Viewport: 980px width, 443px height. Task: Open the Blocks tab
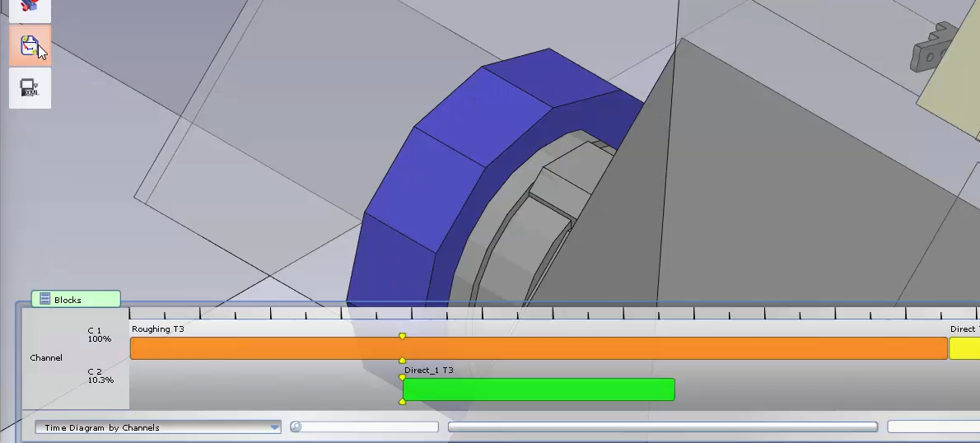tap(76, 300)
